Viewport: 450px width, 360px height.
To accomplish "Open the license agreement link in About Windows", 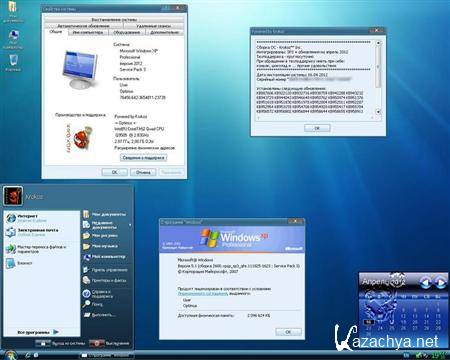I will coord(202,294).
